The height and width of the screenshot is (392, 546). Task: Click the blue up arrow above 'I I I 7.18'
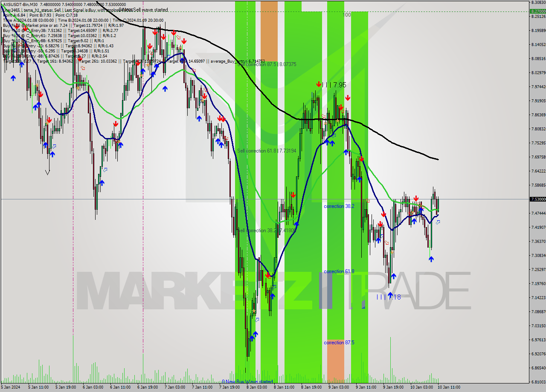tap(390, 294)
